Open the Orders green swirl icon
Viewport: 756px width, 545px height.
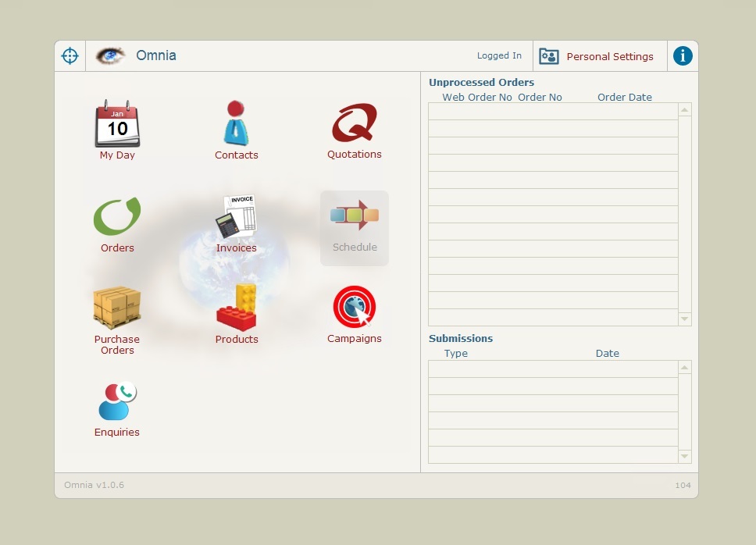tap(117, 218)
